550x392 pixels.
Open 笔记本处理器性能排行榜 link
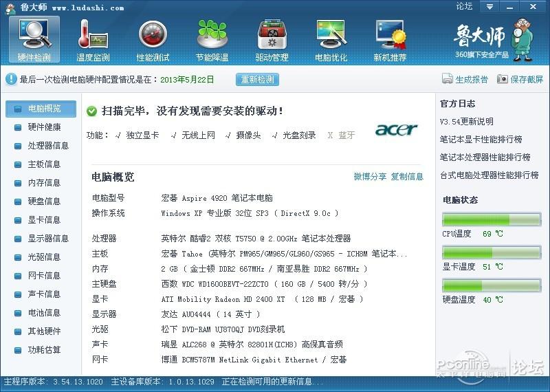point(485,157)
